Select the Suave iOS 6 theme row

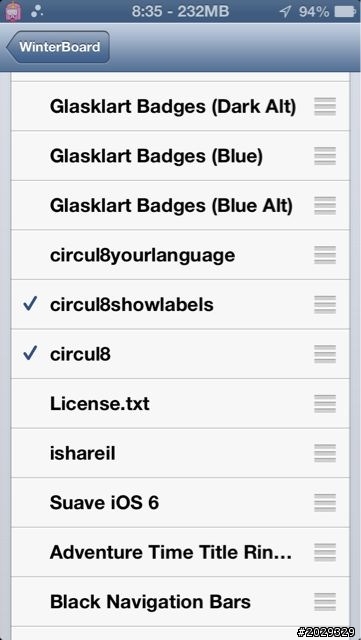tap(180, 503)
